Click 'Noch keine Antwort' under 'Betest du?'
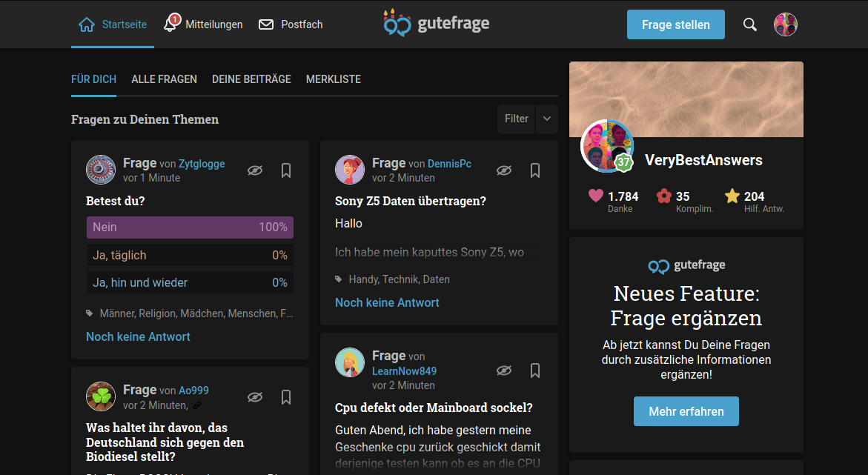The width and height of the screenshot is (868, 475). (x=138, y=336)
